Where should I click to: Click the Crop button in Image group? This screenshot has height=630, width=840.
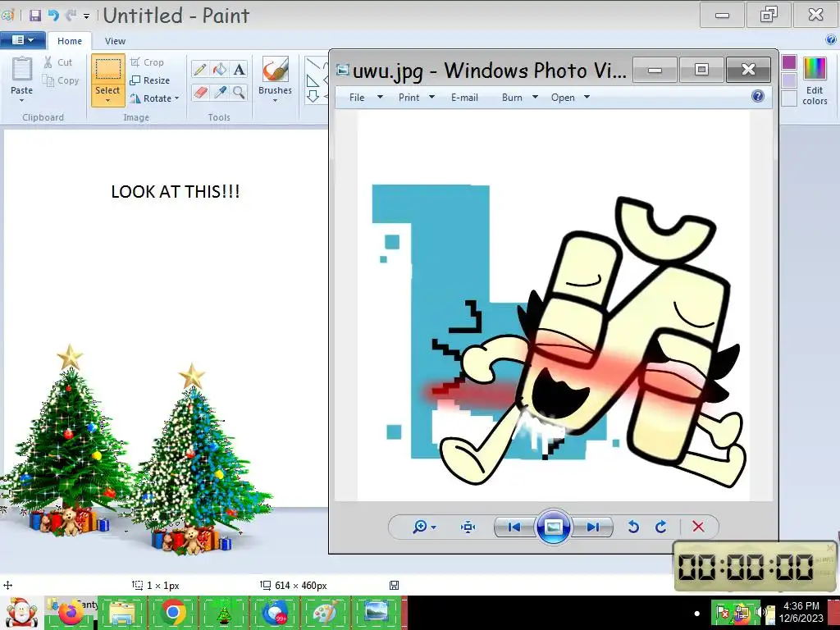[x=147, y=62]
